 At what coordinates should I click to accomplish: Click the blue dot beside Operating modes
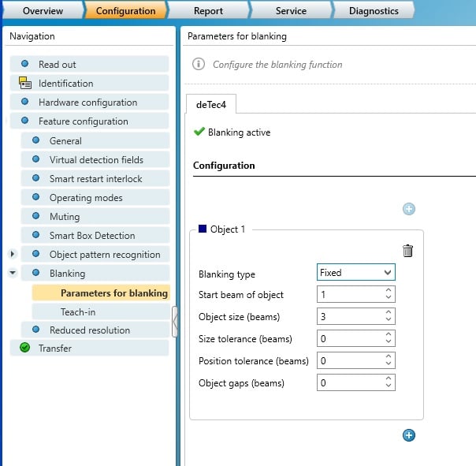35,197
